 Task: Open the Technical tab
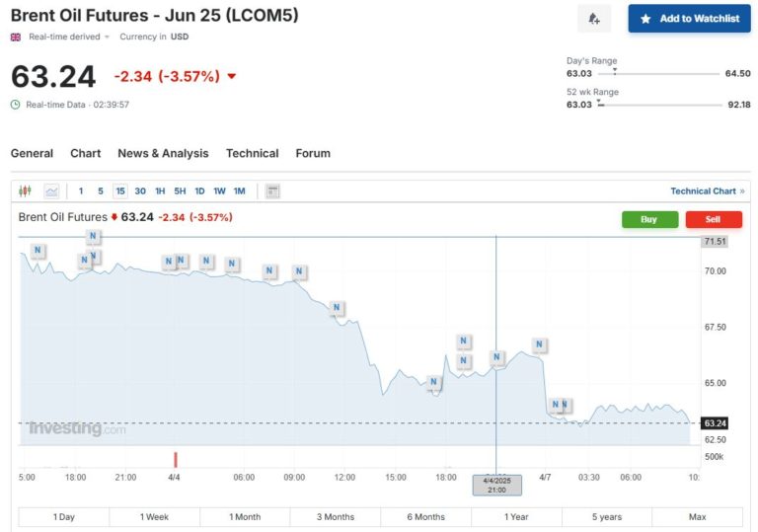(252, 153)
